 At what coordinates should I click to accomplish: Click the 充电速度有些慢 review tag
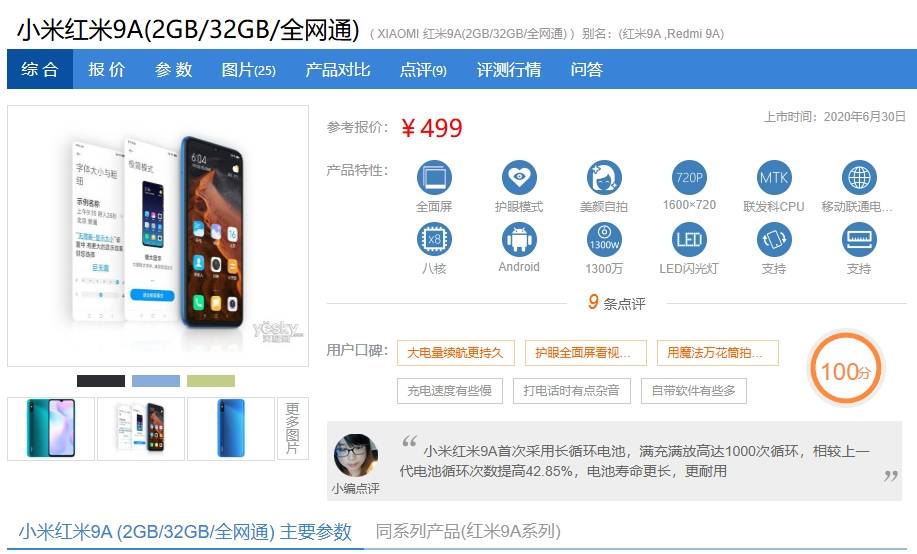(x=450, y=391)
